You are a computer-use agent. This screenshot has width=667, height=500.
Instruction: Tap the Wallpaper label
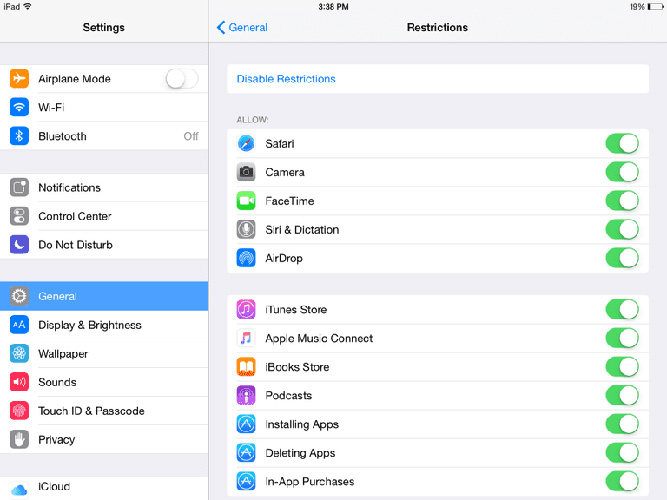tap(63, 354)
